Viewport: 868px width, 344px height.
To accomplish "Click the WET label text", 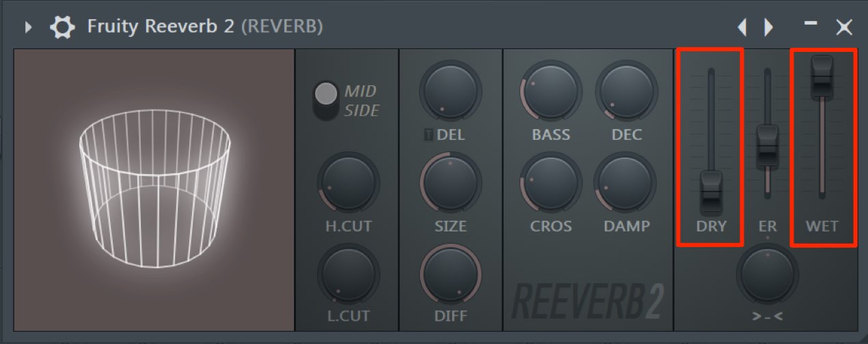I will (x=822, y=227).
